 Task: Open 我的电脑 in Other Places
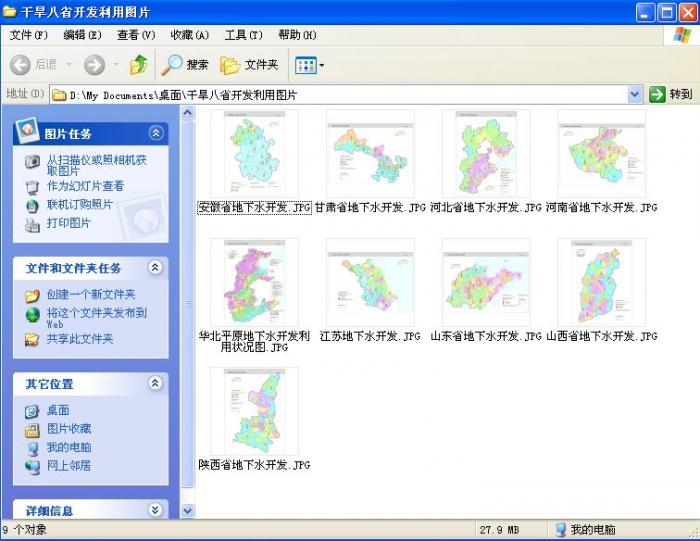68,447
